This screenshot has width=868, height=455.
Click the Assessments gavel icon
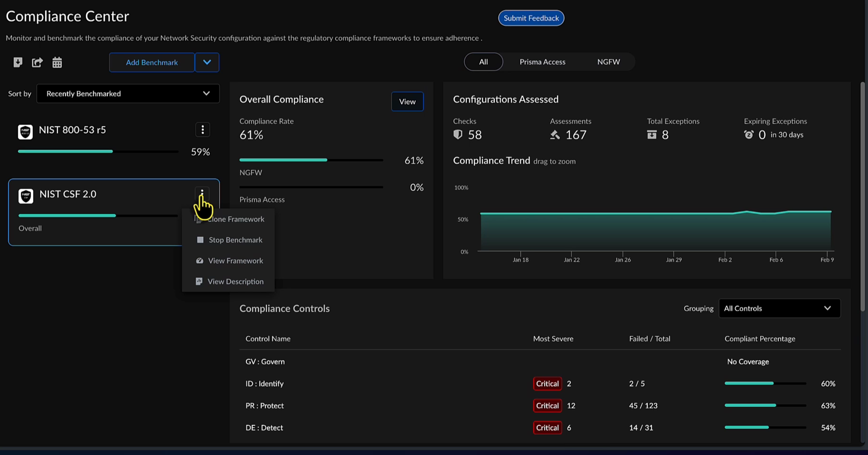click(x=555, y=135)
